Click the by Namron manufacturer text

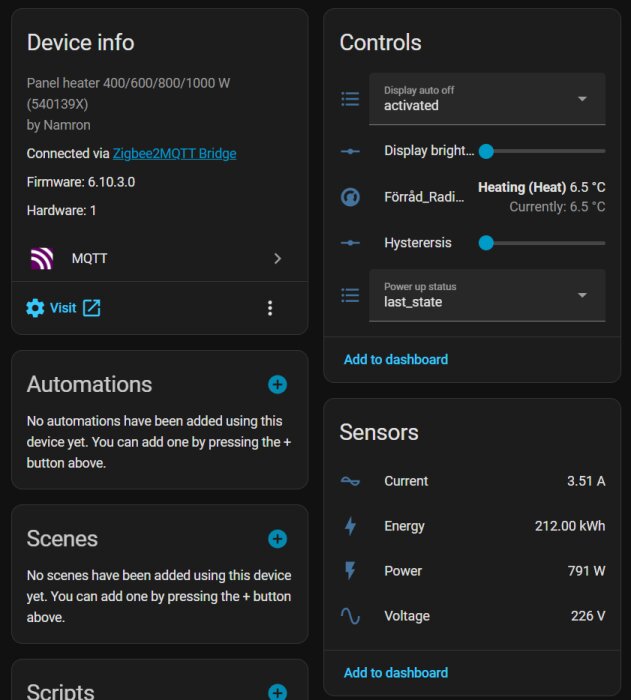click(x=59, y=125)
